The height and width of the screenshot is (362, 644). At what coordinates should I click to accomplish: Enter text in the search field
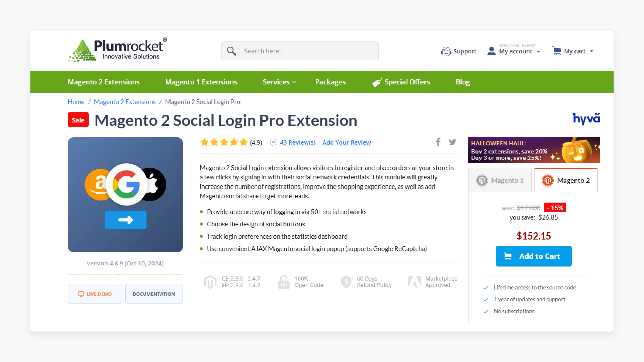tap(299, 51)
